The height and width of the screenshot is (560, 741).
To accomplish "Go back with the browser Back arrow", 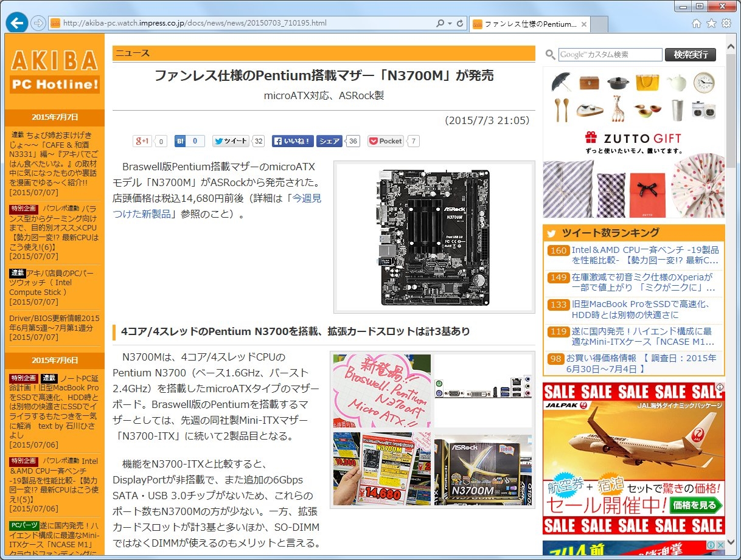I will tap(17, 22).
